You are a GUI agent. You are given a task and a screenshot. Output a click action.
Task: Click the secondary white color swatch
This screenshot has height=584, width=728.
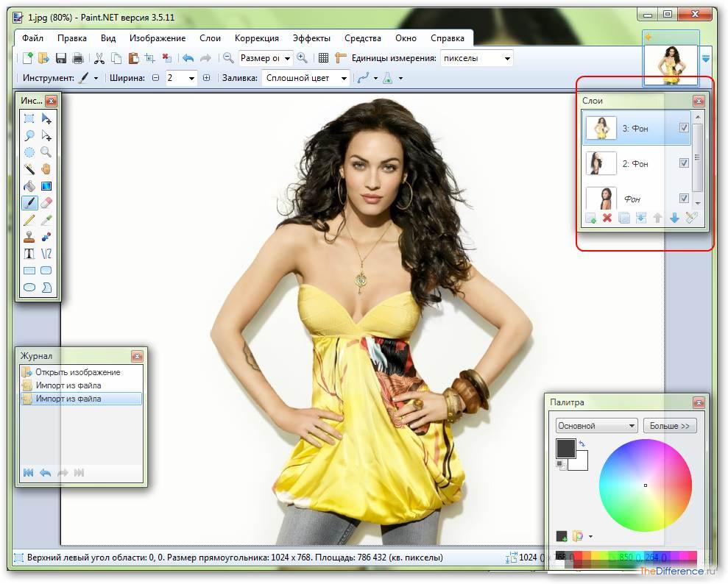tap(580, 463)
